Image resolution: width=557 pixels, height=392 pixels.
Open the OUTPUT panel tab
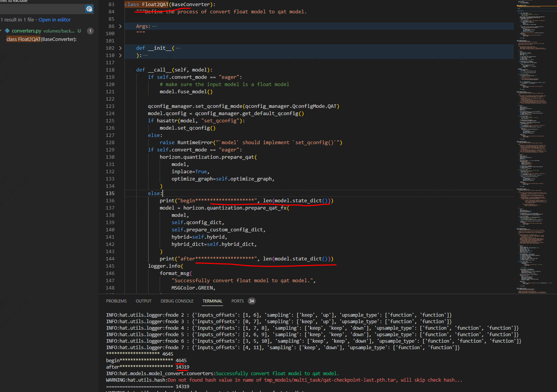pyautogui.click(x=144, y=301)
